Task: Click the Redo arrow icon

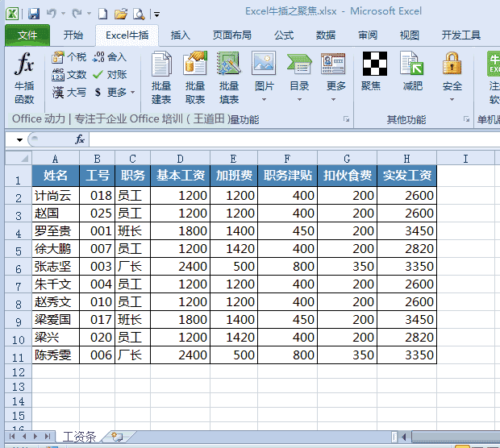Action: tap(77, 14)
